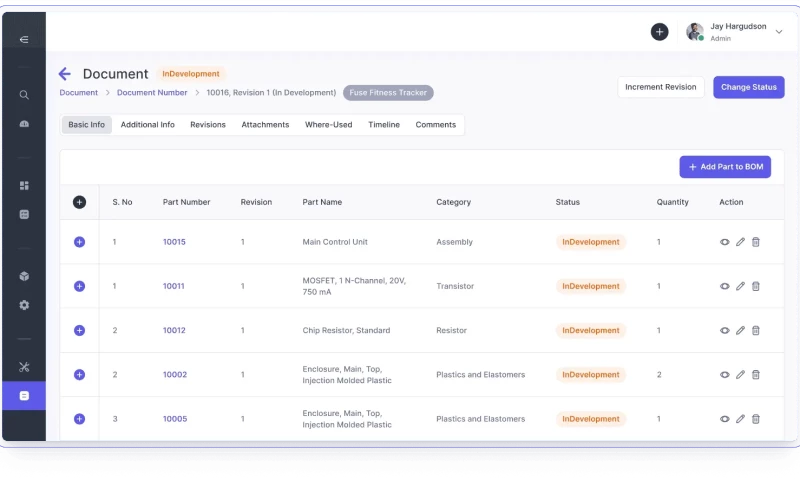View part 10011 with eye icon
The width and height of the screenshot is (800, 480).
click(x=724, y=286)
